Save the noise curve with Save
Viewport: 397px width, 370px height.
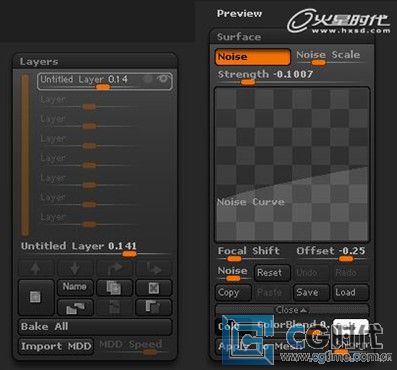click(x=311, y=293)
